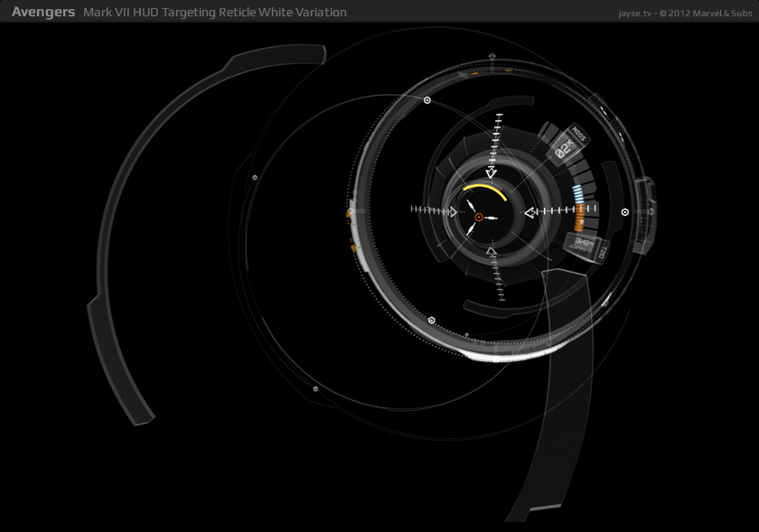
Task: Click the "342m" distance readout
Action: coord(584,242)
